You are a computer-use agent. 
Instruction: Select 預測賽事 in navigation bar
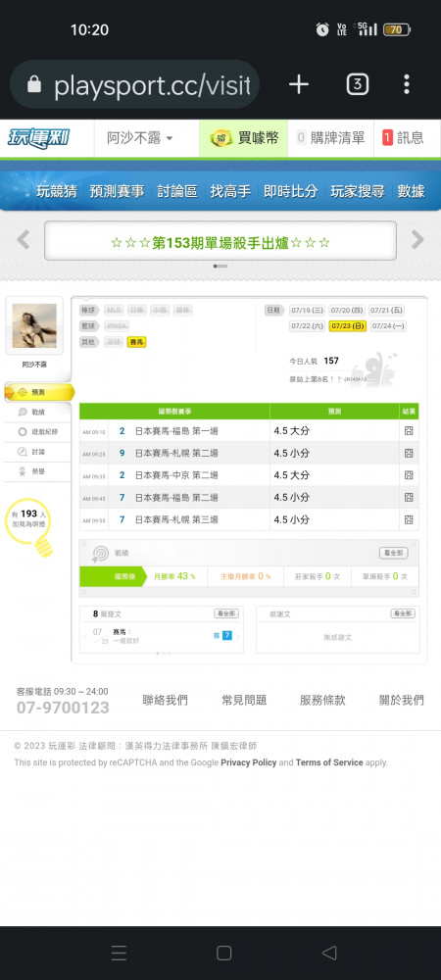click(x=118, y=191)
